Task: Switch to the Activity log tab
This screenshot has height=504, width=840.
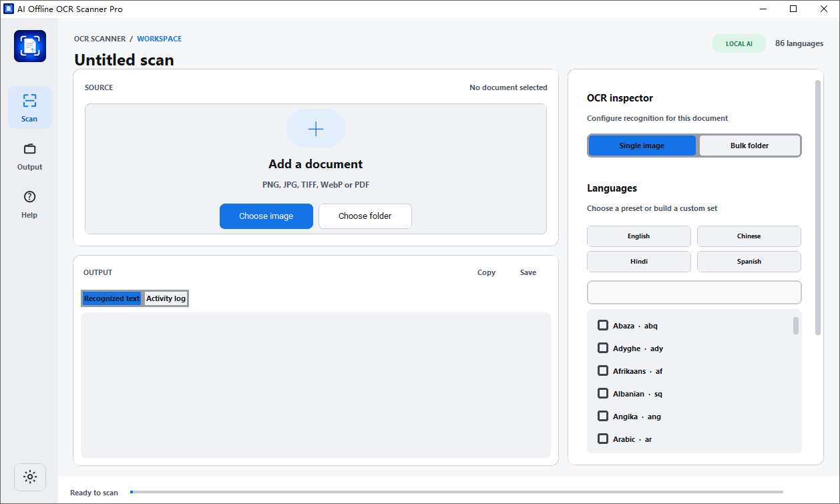Action: click(x=166, y=298)
